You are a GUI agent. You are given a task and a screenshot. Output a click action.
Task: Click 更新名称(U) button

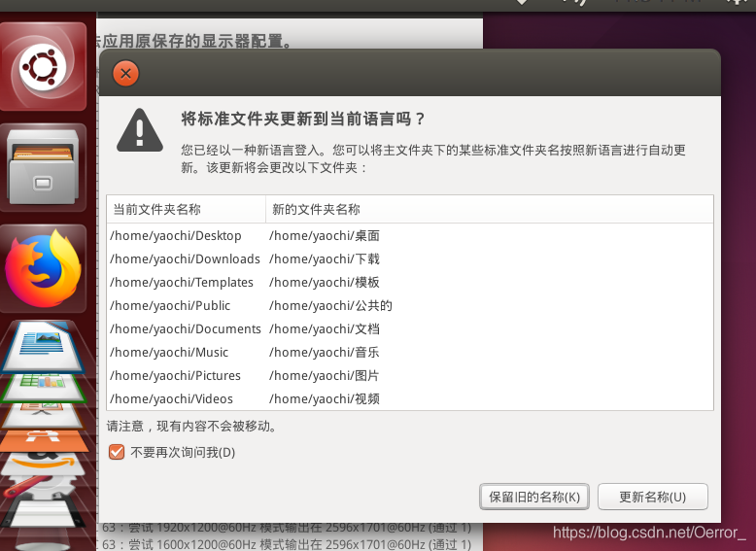(653, 497)
